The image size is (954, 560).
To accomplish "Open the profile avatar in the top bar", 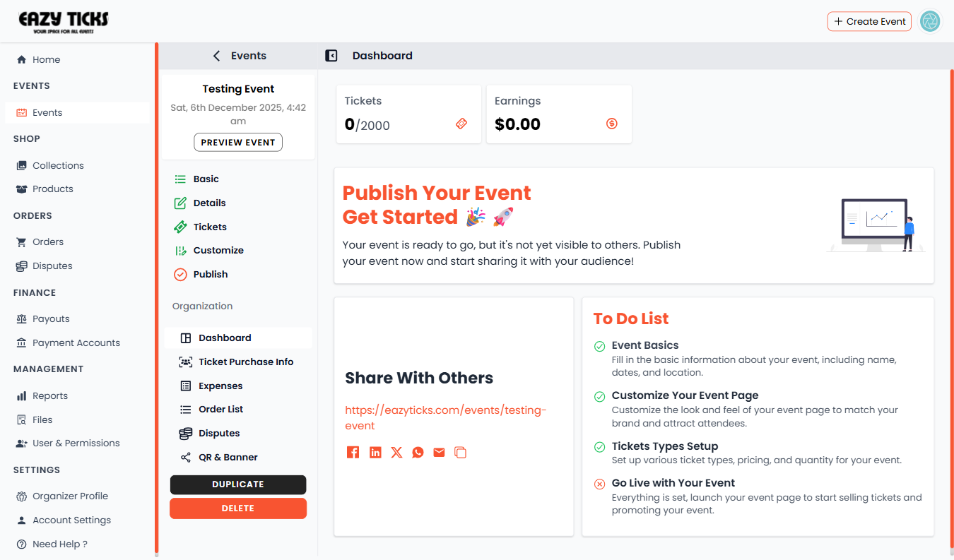I will pyautogui.click(x=930, y=21).
